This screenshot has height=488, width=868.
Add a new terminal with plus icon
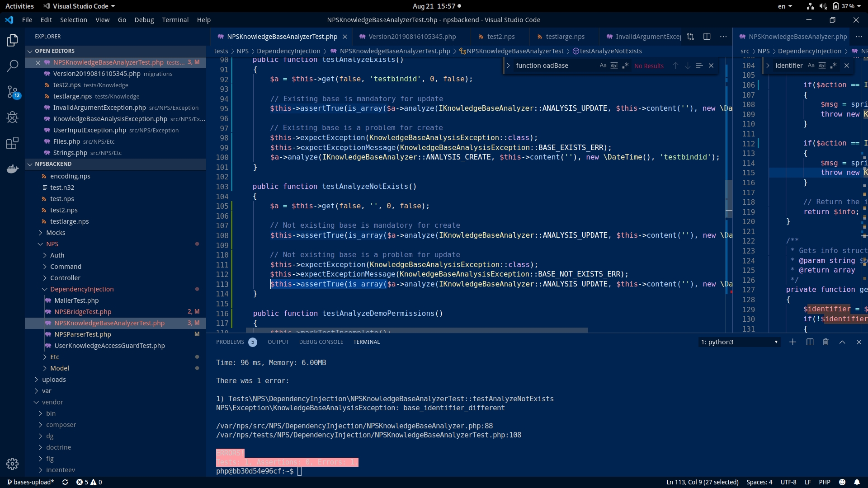pos(793,342)
